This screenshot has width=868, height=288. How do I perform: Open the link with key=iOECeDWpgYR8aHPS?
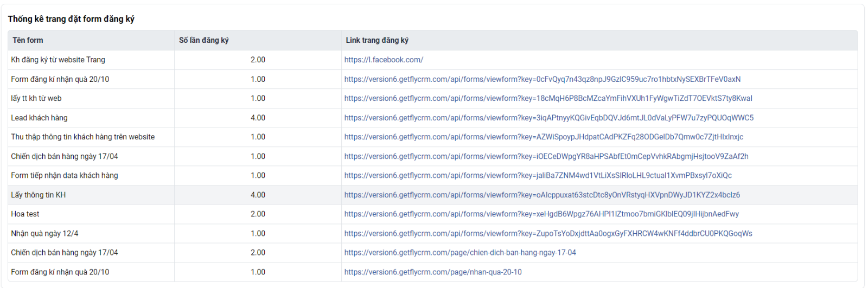(x=546, y=156)
